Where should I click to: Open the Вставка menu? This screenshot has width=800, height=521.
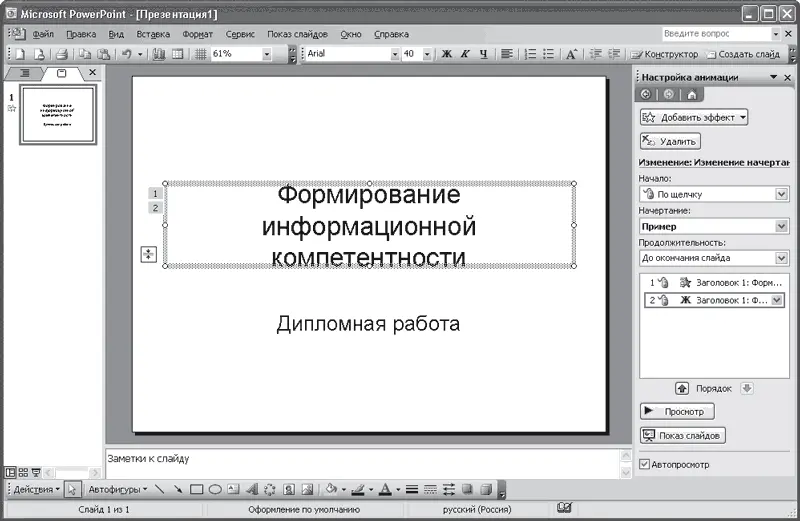point(153,34)
